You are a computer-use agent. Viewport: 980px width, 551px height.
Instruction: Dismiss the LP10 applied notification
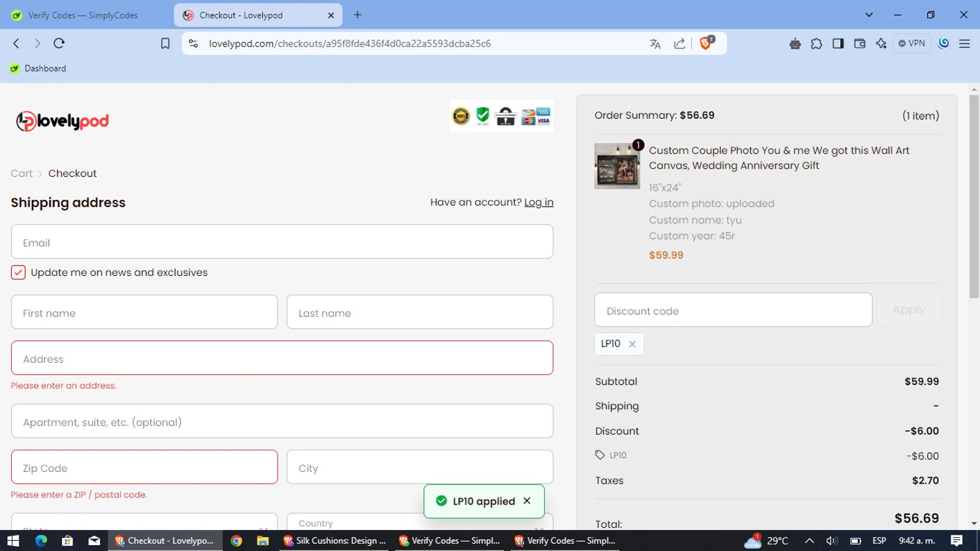pyautogui.click(x=527, y=501)
